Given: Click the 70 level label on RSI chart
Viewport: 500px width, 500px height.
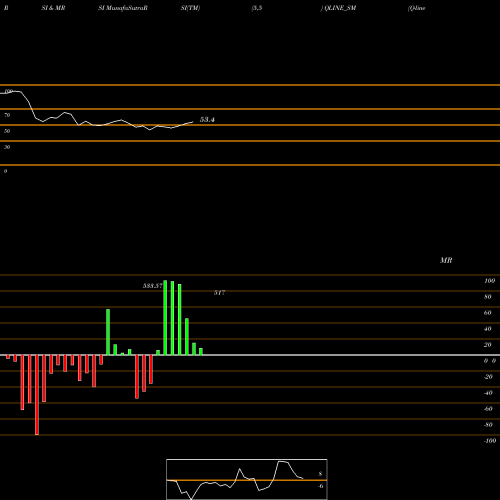Looking at the screenshot, I should coord(7,115).
